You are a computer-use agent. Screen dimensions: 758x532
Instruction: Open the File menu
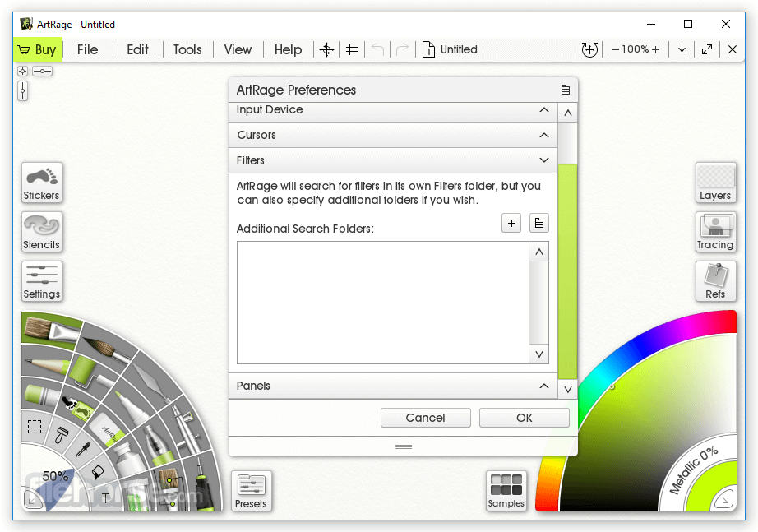[x=87, y=49]
